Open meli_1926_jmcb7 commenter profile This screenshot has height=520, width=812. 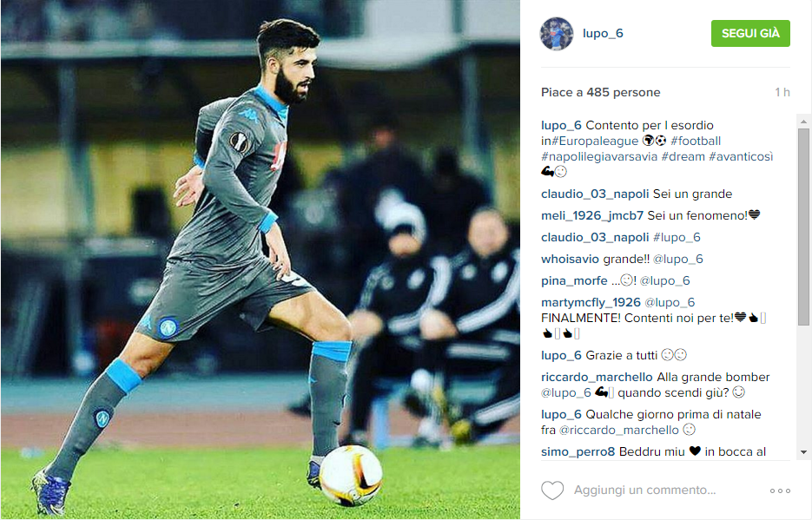click(x=592, y=215)
